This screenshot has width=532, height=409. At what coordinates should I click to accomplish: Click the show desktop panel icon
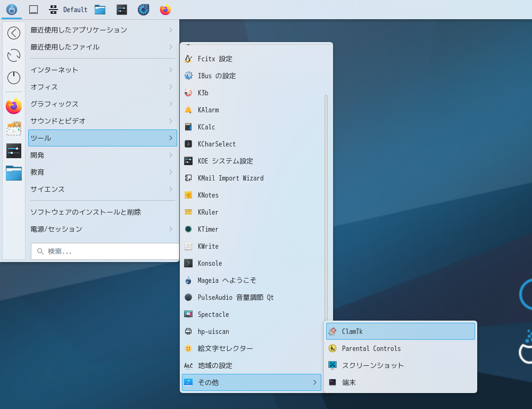coord(33,10)
